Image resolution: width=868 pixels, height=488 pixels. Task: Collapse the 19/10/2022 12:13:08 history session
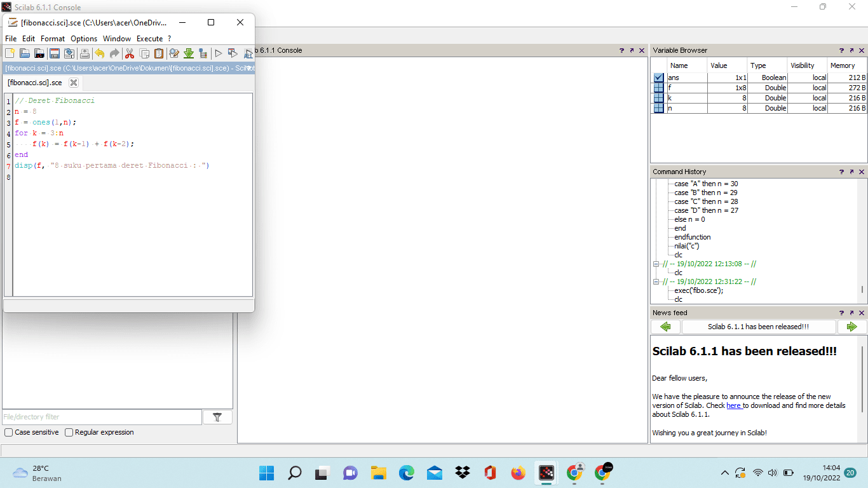click(656, 264)
